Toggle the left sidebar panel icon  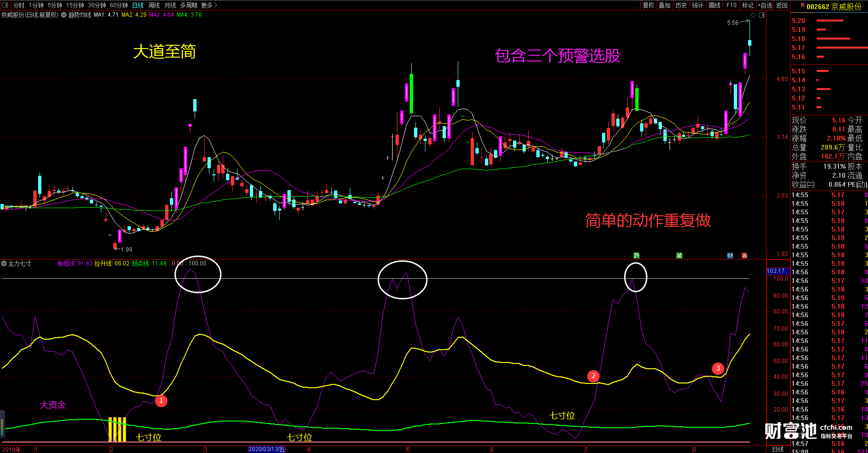tap(5, 5)
